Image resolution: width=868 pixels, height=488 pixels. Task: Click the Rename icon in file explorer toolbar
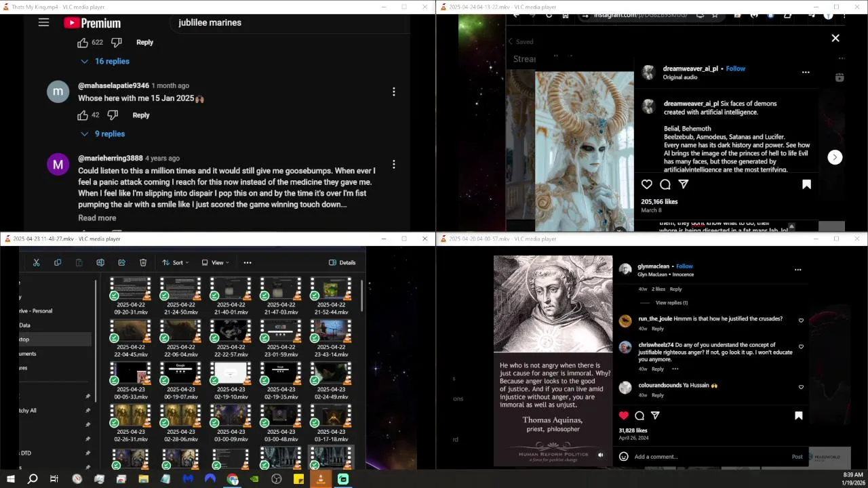click(x=100, y=262)
